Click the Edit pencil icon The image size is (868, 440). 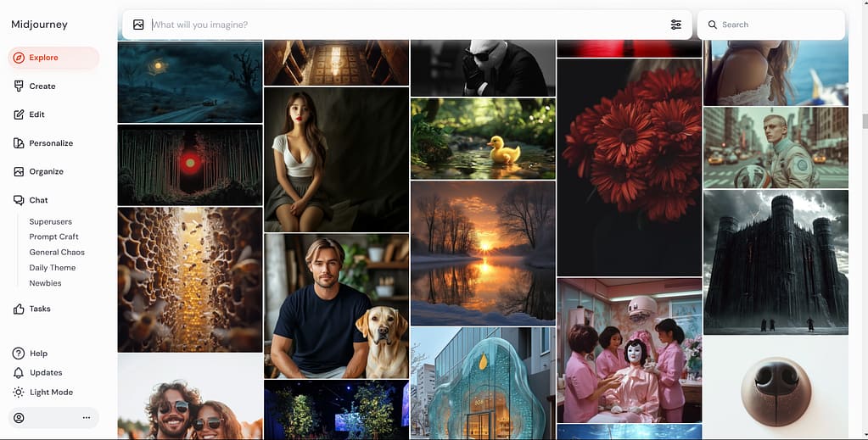point(19,114)
